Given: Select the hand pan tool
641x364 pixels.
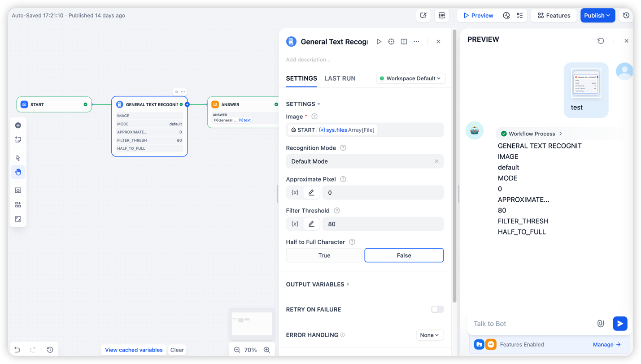Looking at the screenshot, I should click(18, 172).
